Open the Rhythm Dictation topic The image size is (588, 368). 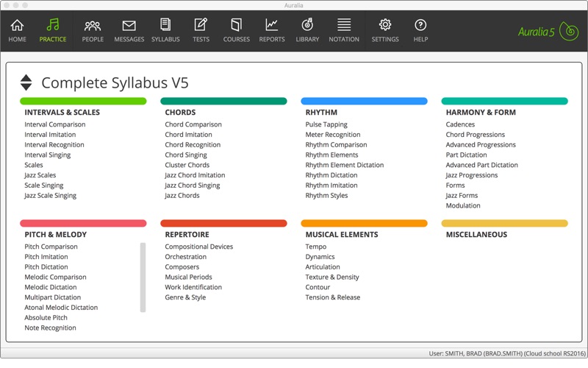point(331,175)
